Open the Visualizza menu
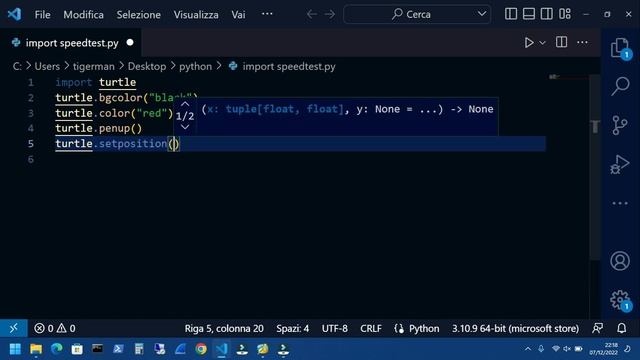The width and height of the screenshot is (640, 360). [x=196, y=15]
